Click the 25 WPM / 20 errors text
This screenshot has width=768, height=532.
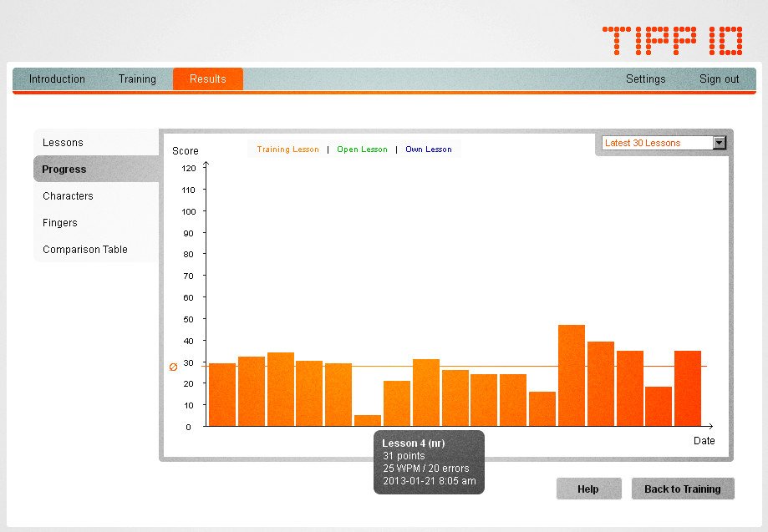(x=425, y=469)
